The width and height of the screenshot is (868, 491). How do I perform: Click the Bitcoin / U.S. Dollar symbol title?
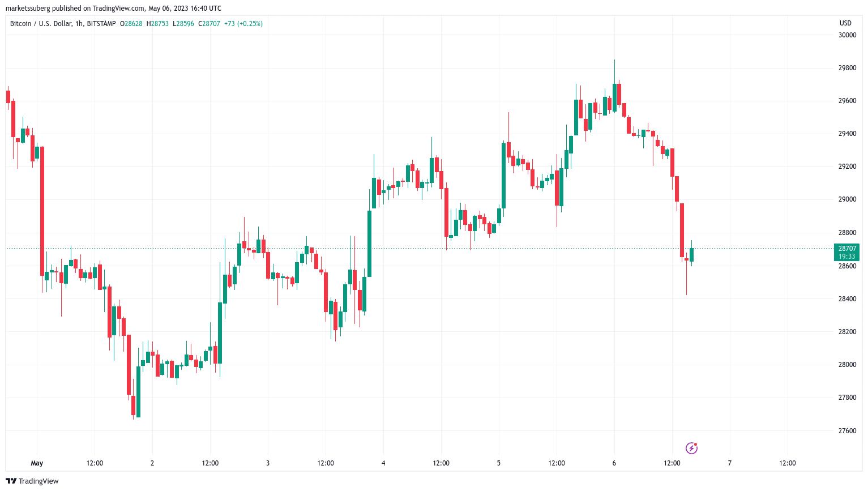click(63, 24)
